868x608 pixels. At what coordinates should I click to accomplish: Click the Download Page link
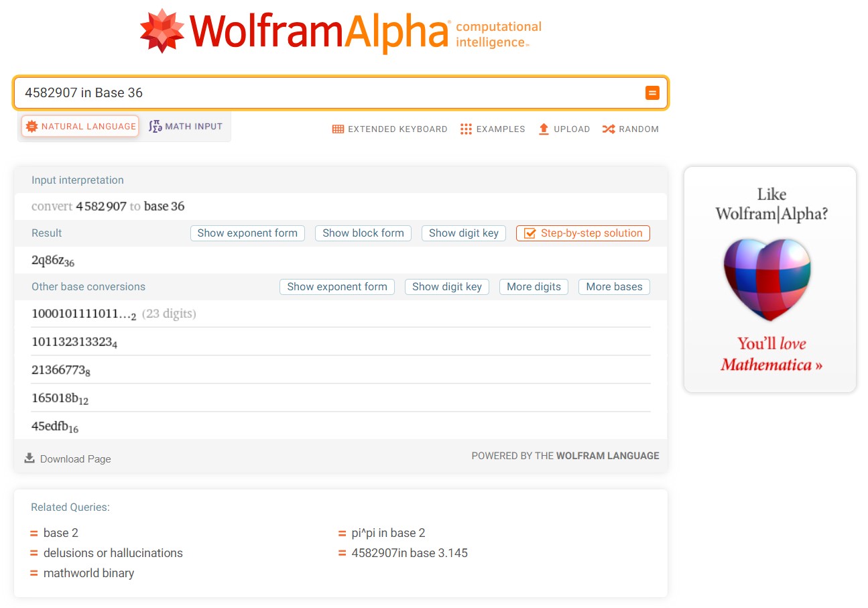point(75,459)
